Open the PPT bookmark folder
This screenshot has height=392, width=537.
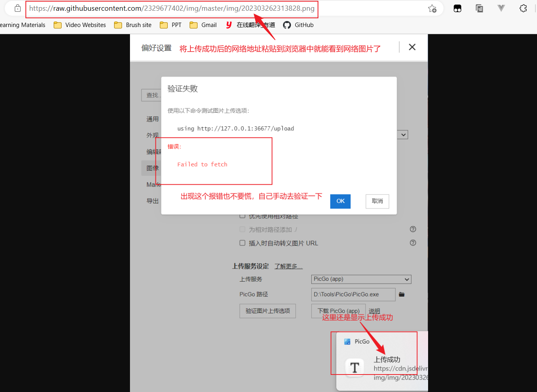click(171, 25)
